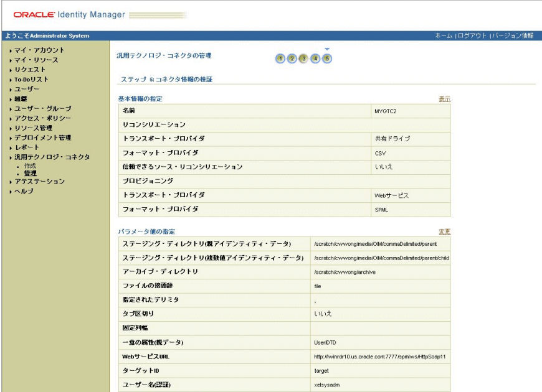Expand the 組織 menu arrow
Viewport: 542px width, 392px height.
click(x=11, y=99)
